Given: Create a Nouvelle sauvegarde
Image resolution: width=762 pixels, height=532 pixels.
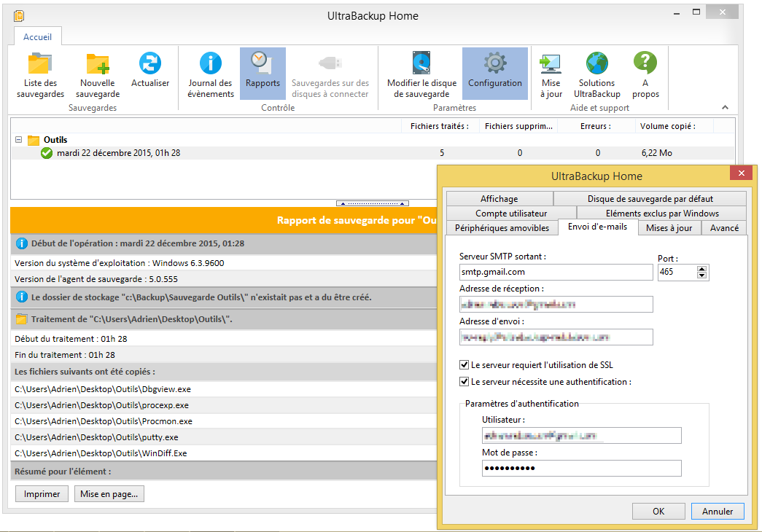Looking at the screenshot, I should click(x=98, y=74).
